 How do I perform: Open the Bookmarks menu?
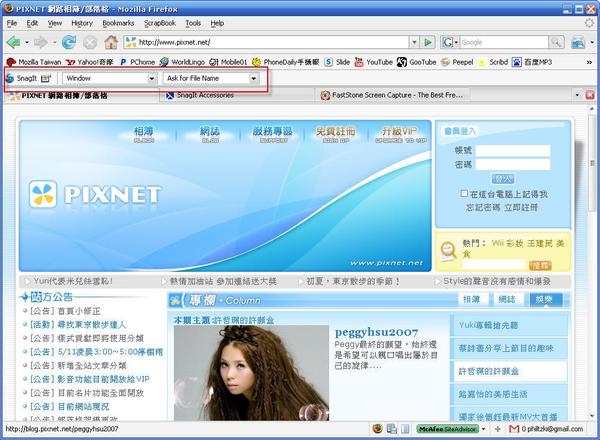118,23
